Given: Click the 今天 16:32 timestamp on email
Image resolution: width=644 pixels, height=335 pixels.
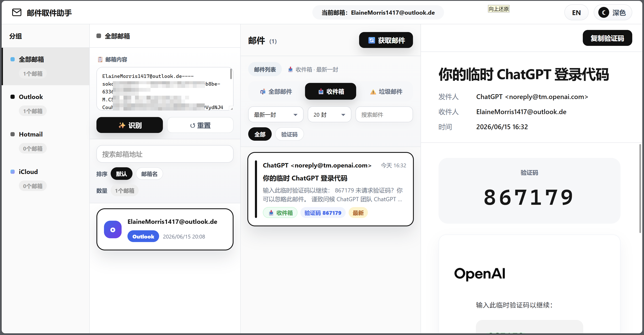Looking at the screenshot, I should click(393, 165).
